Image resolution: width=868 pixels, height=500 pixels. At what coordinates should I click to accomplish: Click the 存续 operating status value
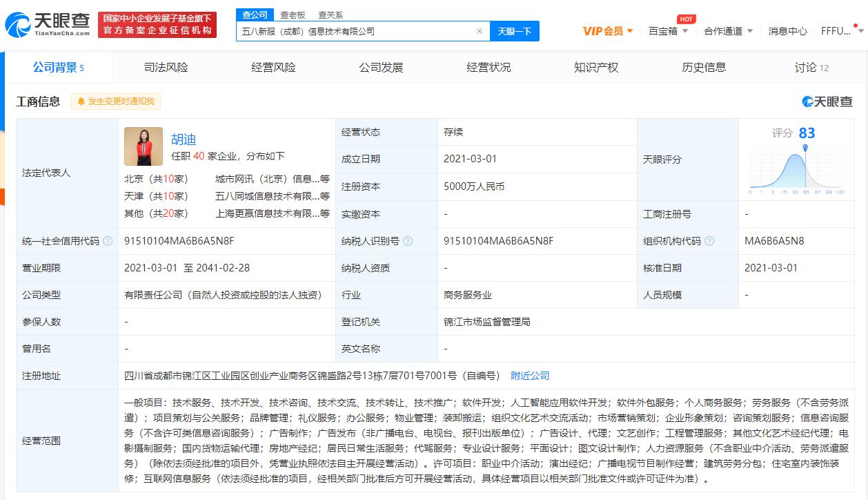point(453,132)
